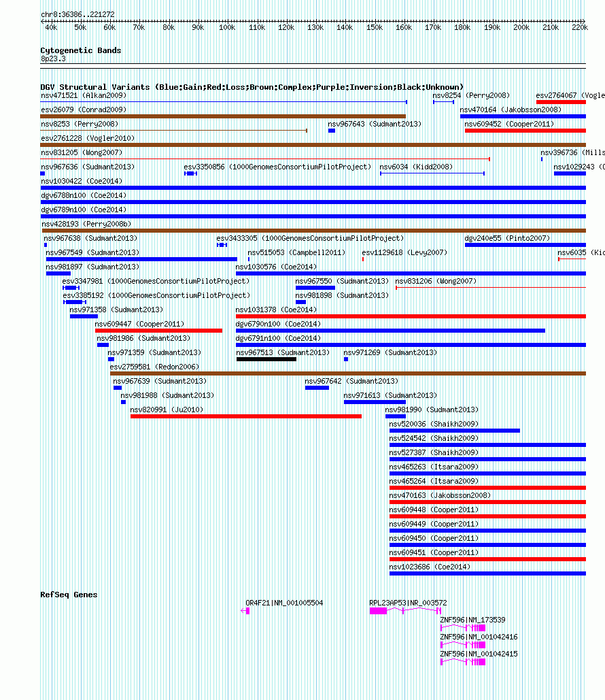Open the nsv520036 (Shaikh2009) label

point(434,424)
